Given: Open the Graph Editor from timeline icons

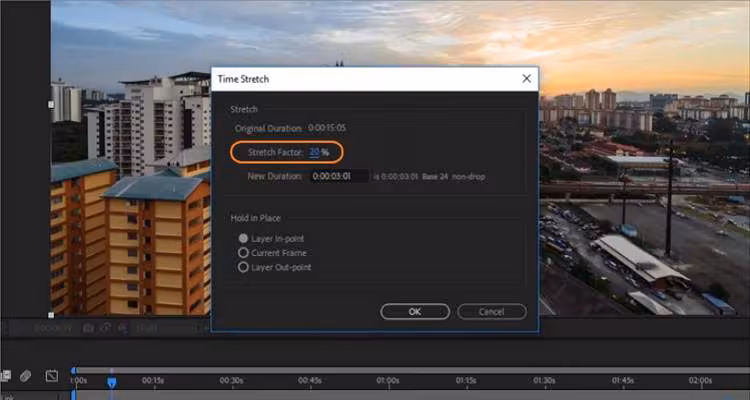Looking at the screenshot, I should (x=52, y=376).
